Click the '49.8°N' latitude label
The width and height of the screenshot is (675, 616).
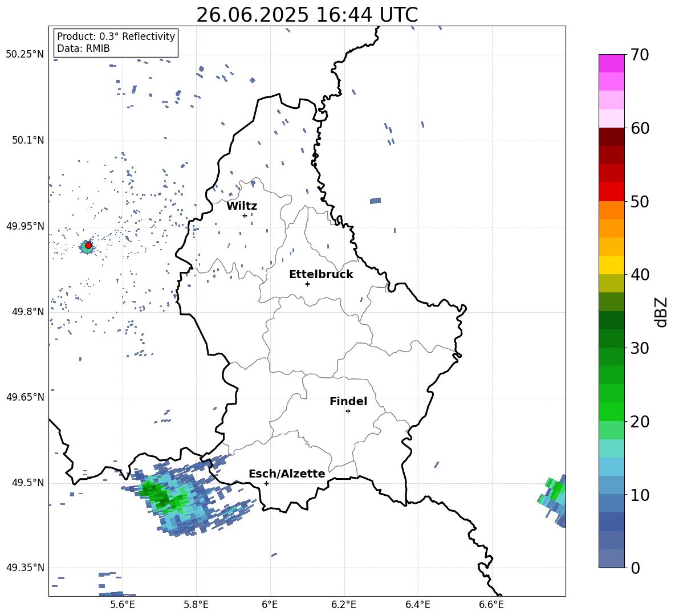click(x=28, y=312)
